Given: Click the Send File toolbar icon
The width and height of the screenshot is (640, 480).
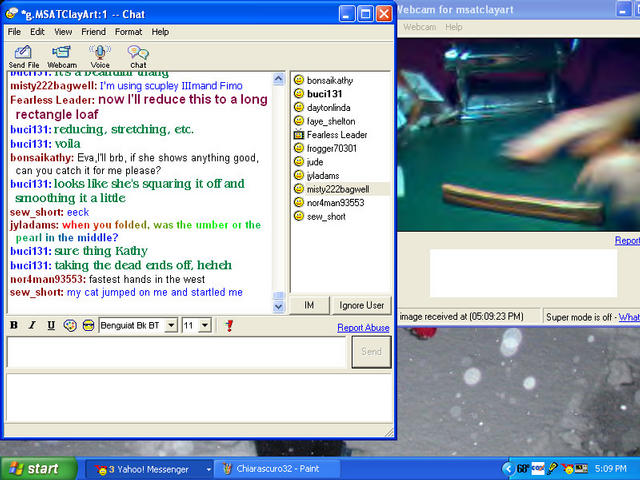Looking at the screenshot, I should click(24, 57).
